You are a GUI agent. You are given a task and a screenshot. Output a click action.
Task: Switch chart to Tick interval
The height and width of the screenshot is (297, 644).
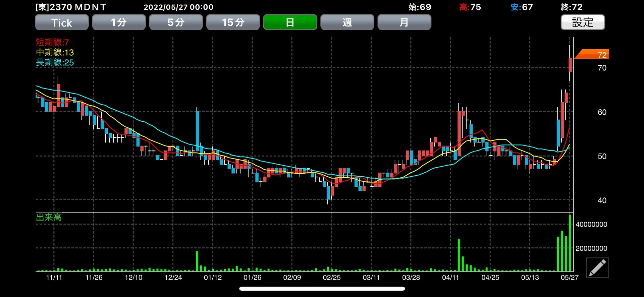62,22
